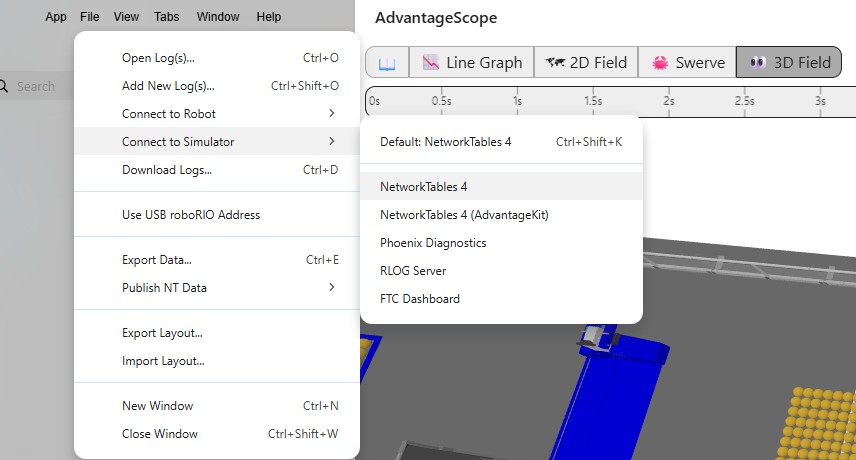Switch to the Swerve tab
856x460 pixels.
(687, 63)
